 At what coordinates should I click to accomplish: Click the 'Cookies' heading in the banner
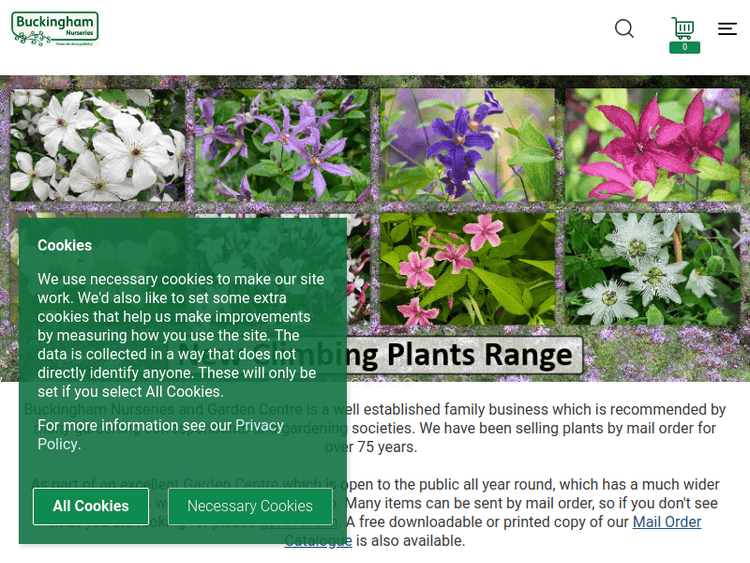click(65, 245)
